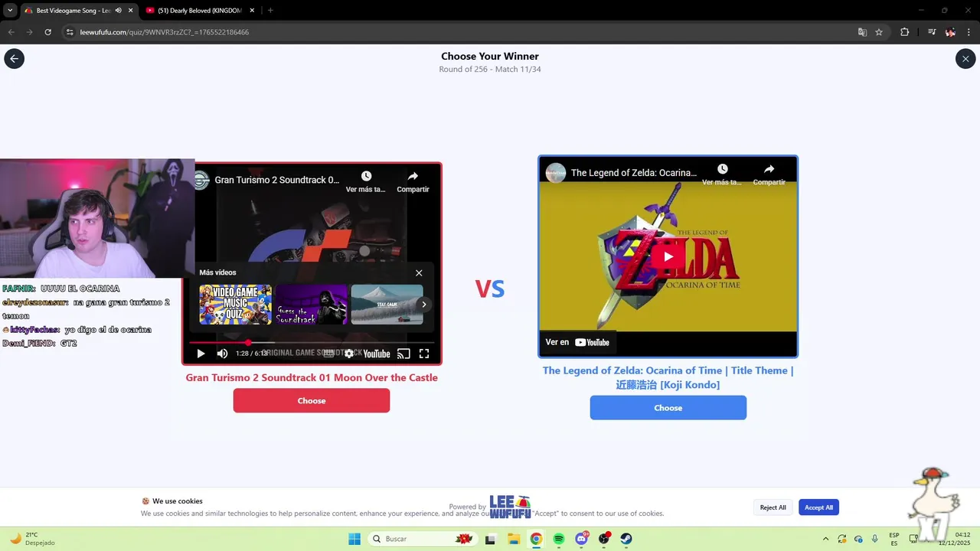Click Ver más tarde on Gran Turismo video
Image resolution: width=980 pixels, height=551 pixels.
click(x=366, y=181)
